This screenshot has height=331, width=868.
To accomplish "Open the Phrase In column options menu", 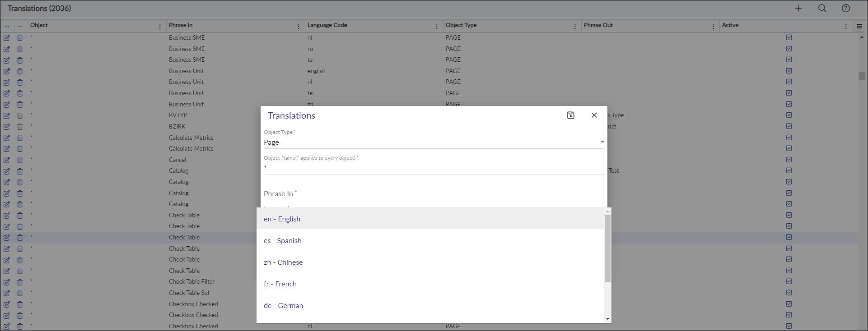I will click(x=299, y=27).
